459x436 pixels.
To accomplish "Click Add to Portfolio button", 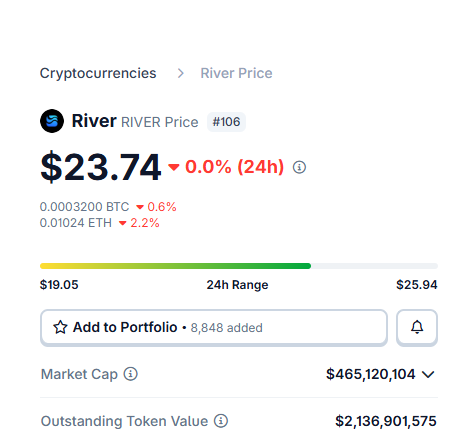I will (x=214, y=327).
